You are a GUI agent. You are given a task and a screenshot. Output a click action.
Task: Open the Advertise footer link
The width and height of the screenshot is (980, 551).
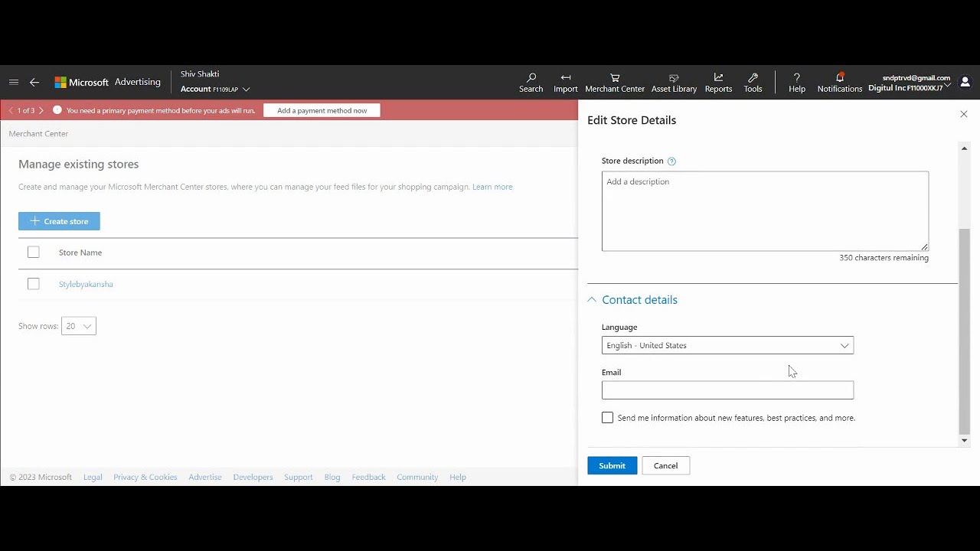tap(205, 477)
